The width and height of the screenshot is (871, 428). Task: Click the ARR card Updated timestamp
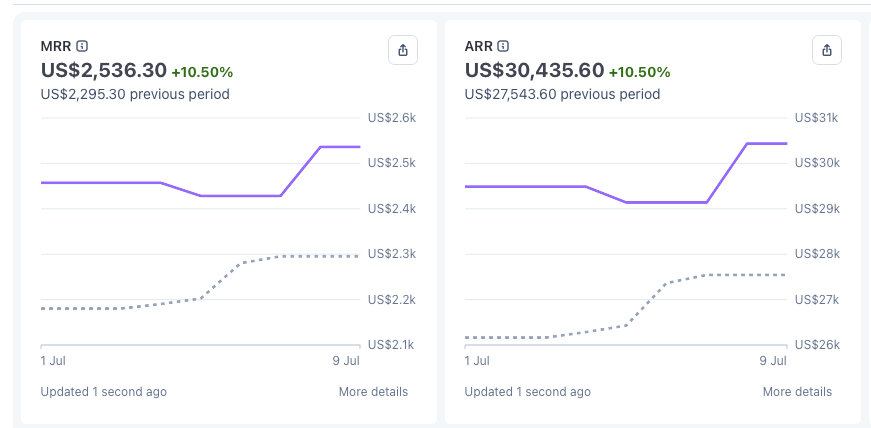pos(527,392)
